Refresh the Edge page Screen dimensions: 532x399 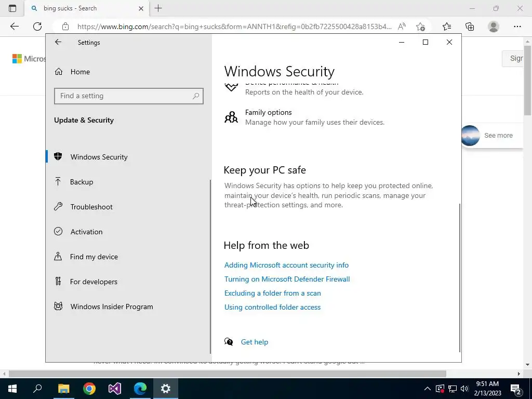[x=37, y=26]
